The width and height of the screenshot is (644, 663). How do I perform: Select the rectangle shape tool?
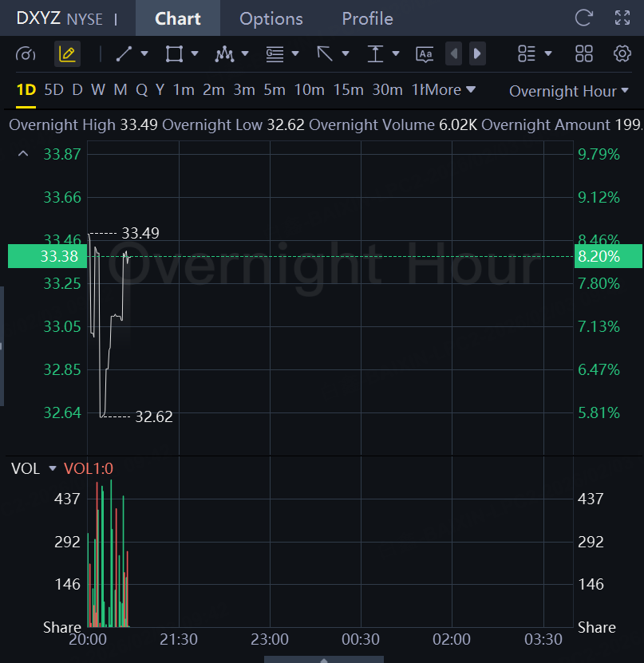tap(173, 54)
